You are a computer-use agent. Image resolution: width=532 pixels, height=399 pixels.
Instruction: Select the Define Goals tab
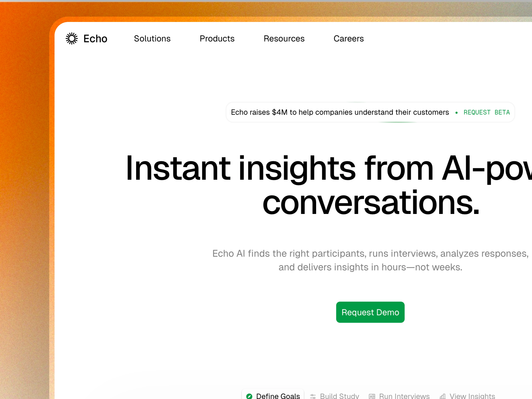[278, 396]
